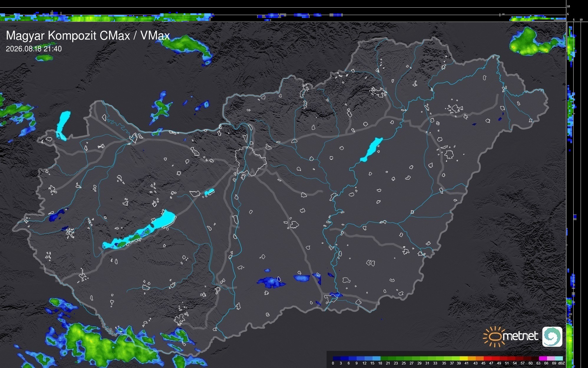The image size is (588, 368).
Task: Click the '18' legend value
Action: pos(380,363)
